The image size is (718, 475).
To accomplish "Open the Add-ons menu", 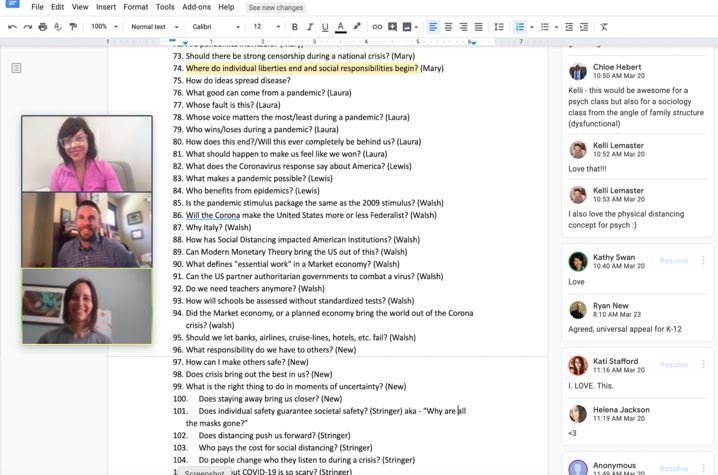I will (x=196, y=7).
